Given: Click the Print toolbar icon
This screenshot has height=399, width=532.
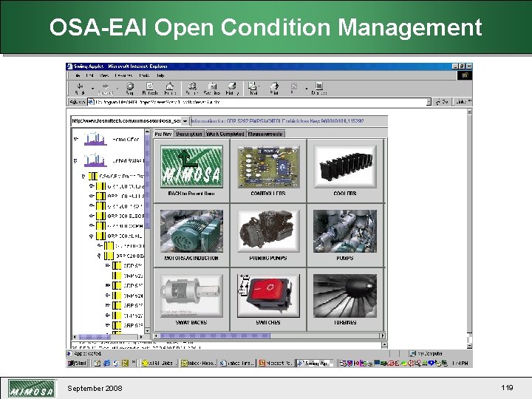Looking at the screenshot, I should click(x=274, y=89).
